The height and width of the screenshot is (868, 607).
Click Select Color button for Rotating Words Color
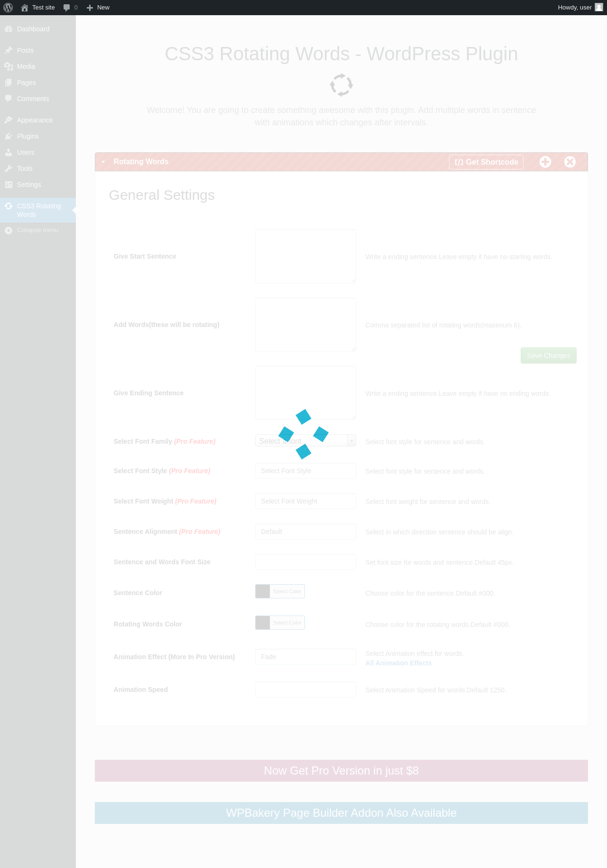pyautogui.click(x=287, y=623)
